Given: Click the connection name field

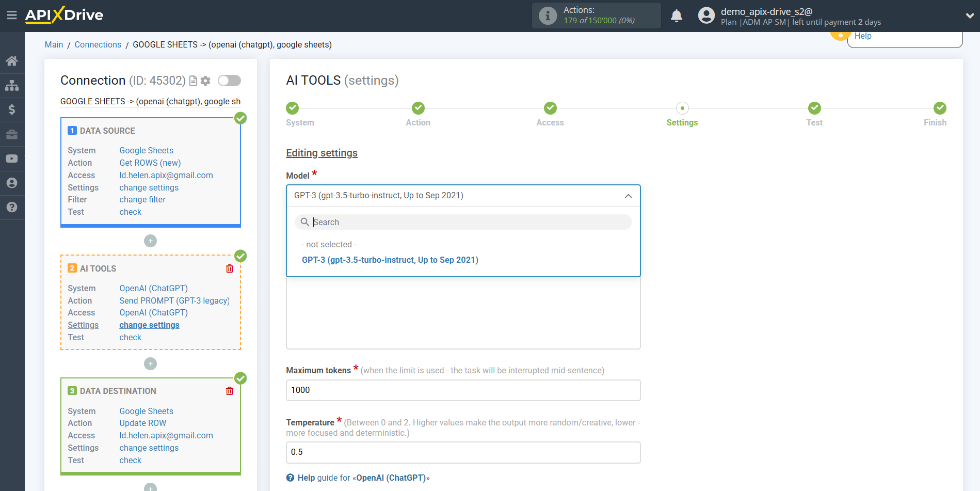Looking at the screenshot, I should (x=150, y=101).
